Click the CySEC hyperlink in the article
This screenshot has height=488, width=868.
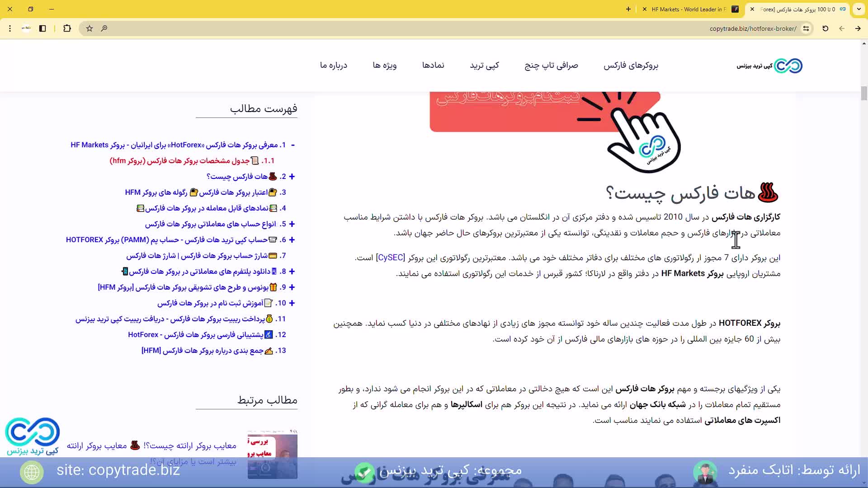(x=391, y=258)
